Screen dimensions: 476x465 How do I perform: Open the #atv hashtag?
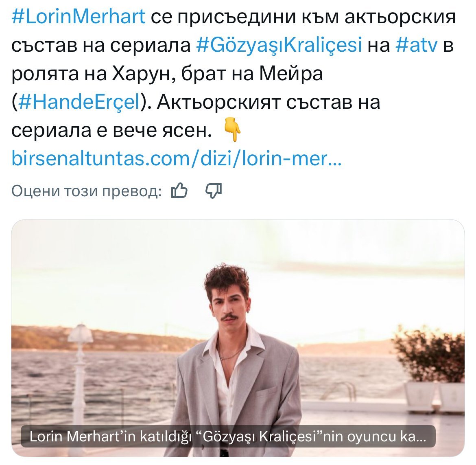tap(417, 45)
